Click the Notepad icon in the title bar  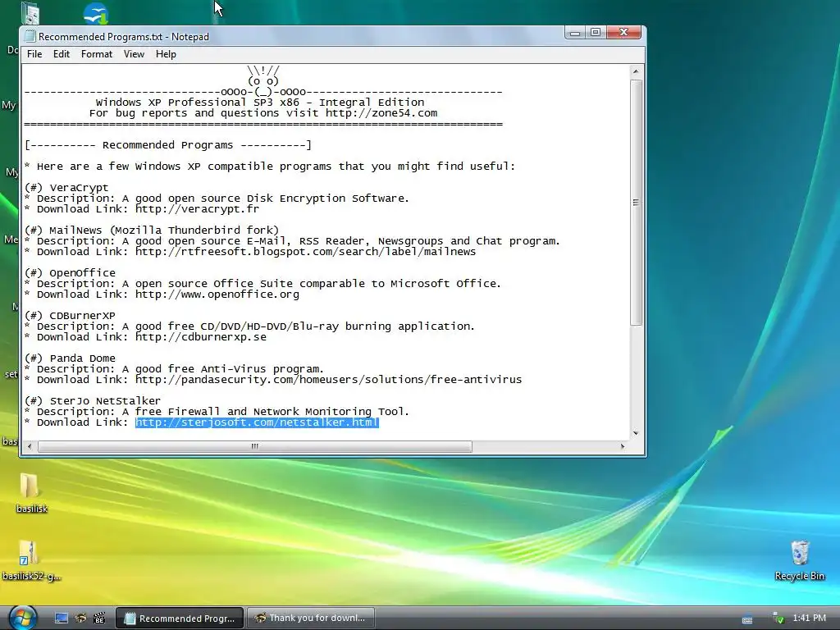pos(30,36)
